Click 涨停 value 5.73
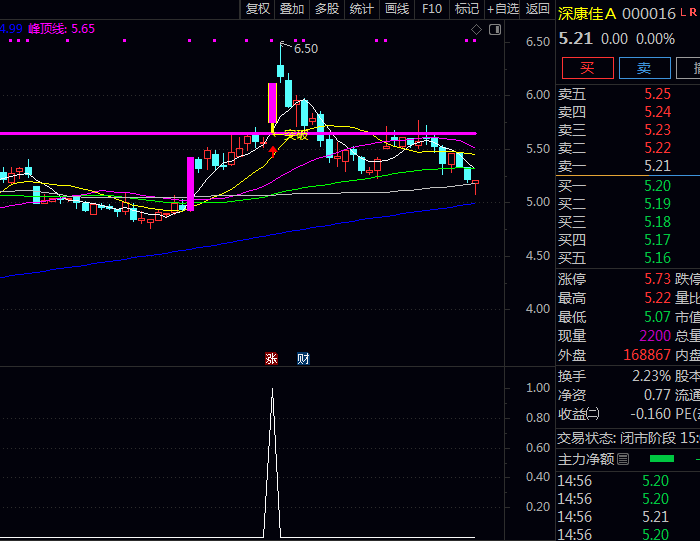The image size is (700, 541). (x=657, y=279)
